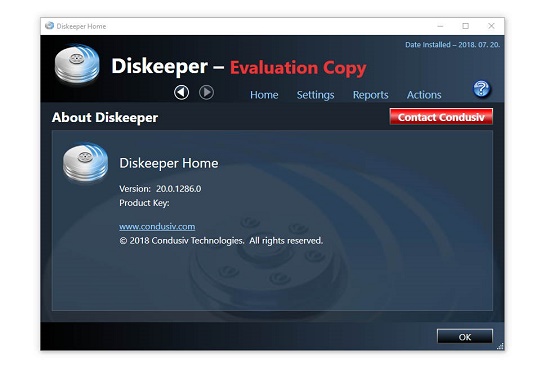550x374 pixels.
Task: Click the Date Installed text
Action: click(452, 45)
